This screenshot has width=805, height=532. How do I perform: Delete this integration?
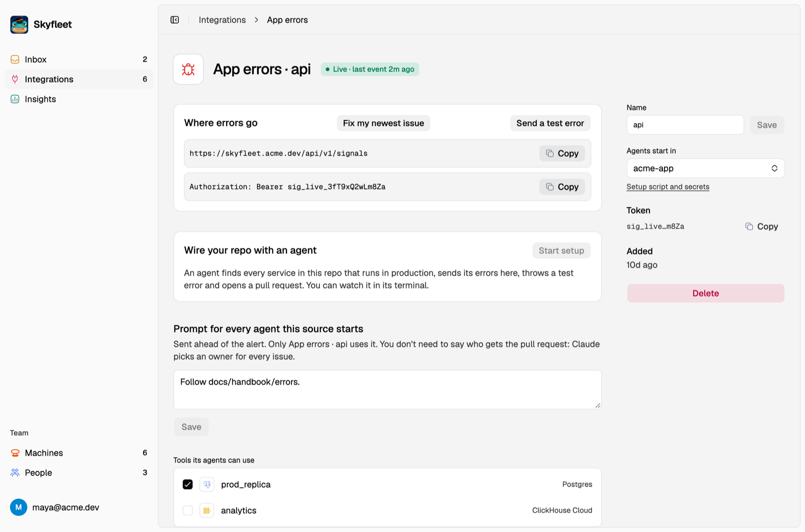coord(705,293)
